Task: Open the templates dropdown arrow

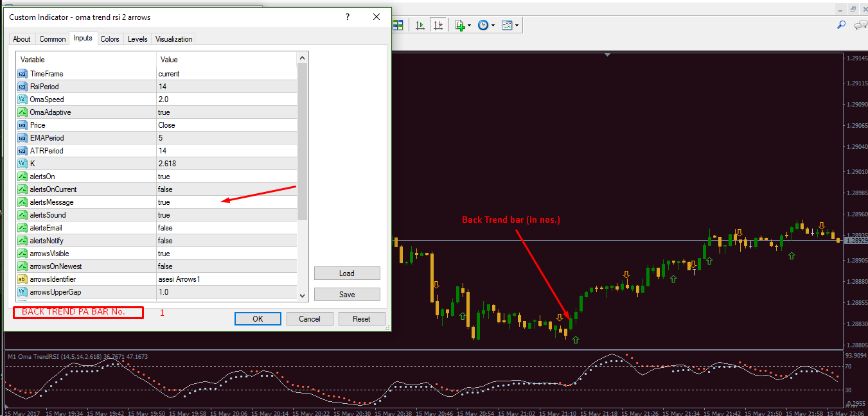Action: click(x=517, y=26)
